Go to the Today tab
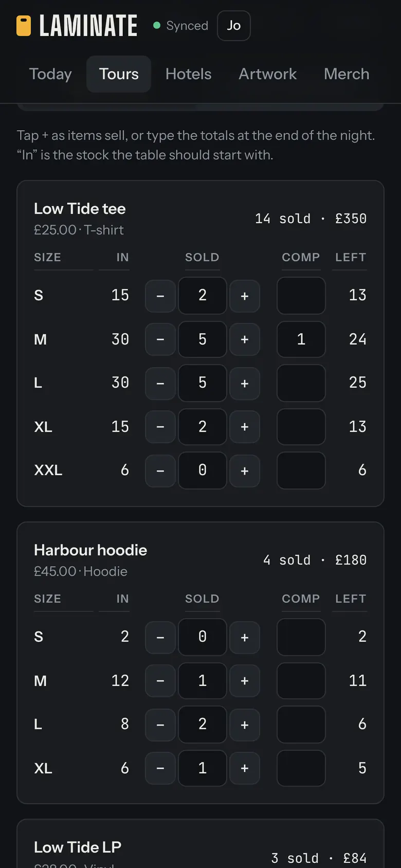401x868 pixels. point(50,74)
